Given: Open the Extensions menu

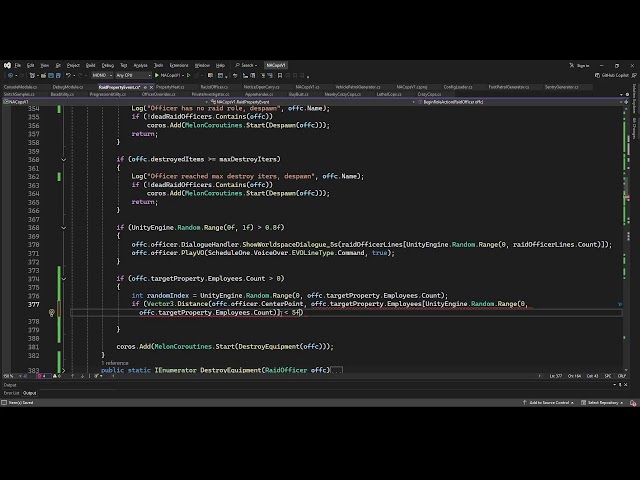Looking at the screenshot, I should [179, 65].
